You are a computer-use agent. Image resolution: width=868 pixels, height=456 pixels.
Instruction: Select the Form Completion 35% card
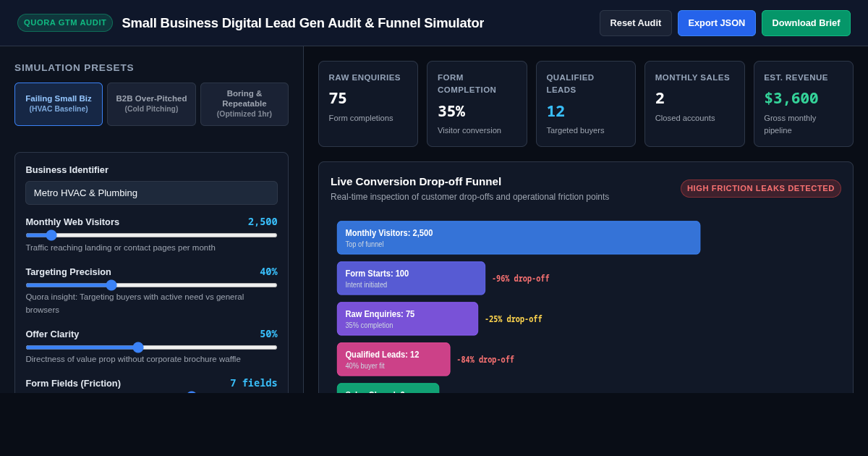[477, 104]
